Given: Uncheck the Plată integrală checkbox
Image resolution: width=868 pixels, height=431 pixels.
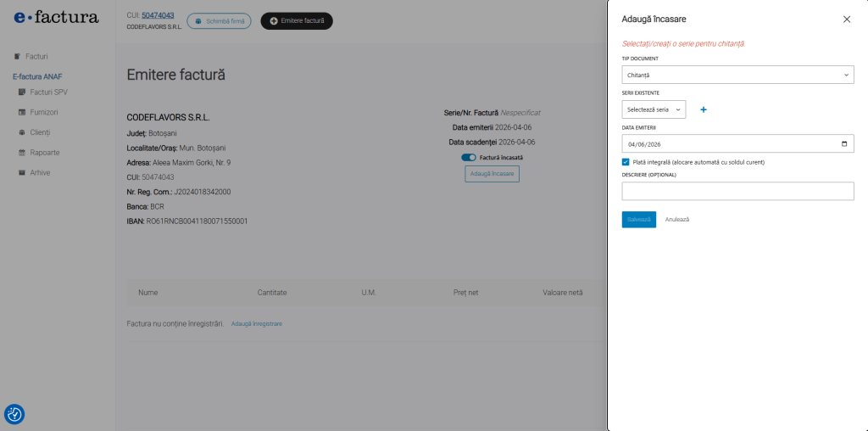Looking at the screenshot, I should 626,162.
